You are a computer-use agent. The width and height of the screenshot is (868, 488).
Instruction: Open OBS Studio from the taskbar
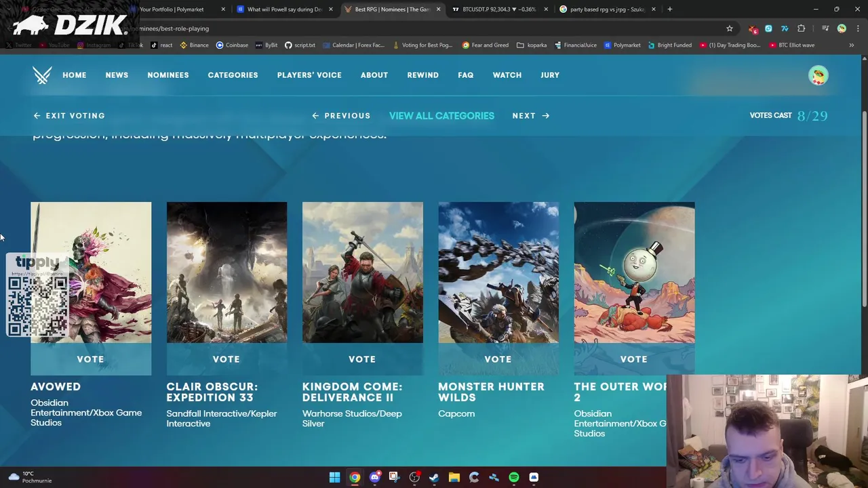(x=414, y=477)
